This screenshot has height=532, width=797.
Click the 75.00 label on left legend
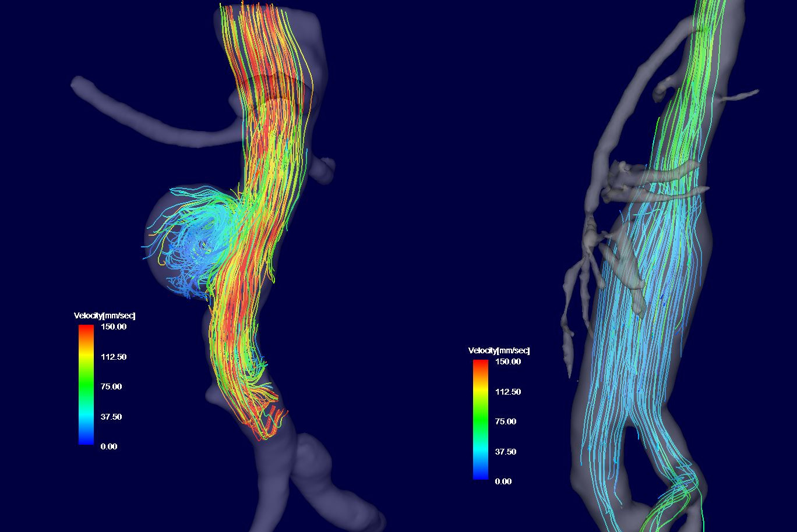(111, 386)
